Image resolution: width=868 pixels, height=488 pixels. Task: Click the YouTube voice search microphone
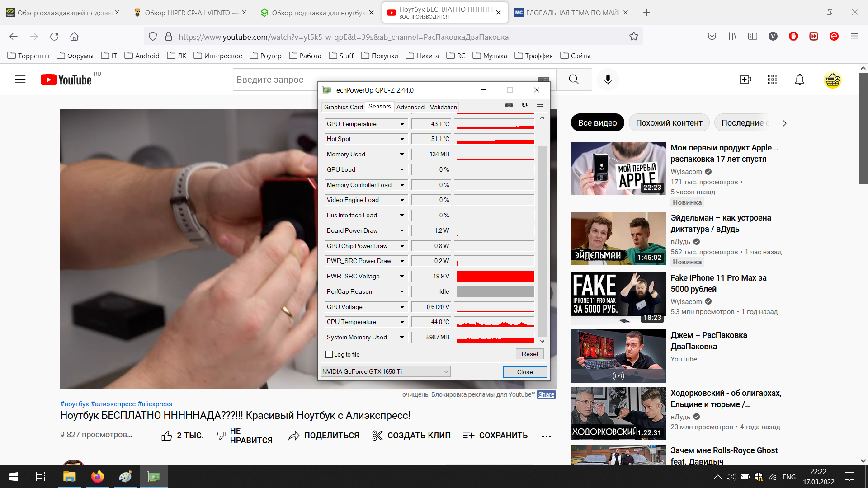tap(608, 80)
